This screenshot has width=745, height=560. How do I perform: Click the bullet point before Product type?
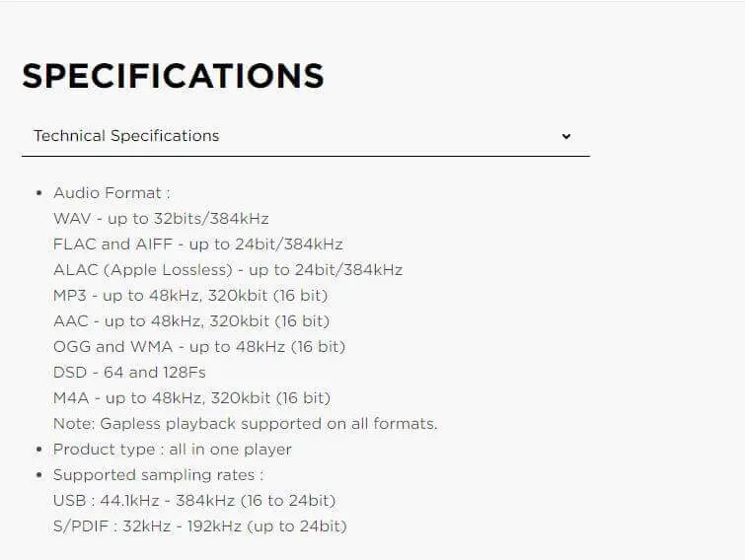tap(39, 450)
